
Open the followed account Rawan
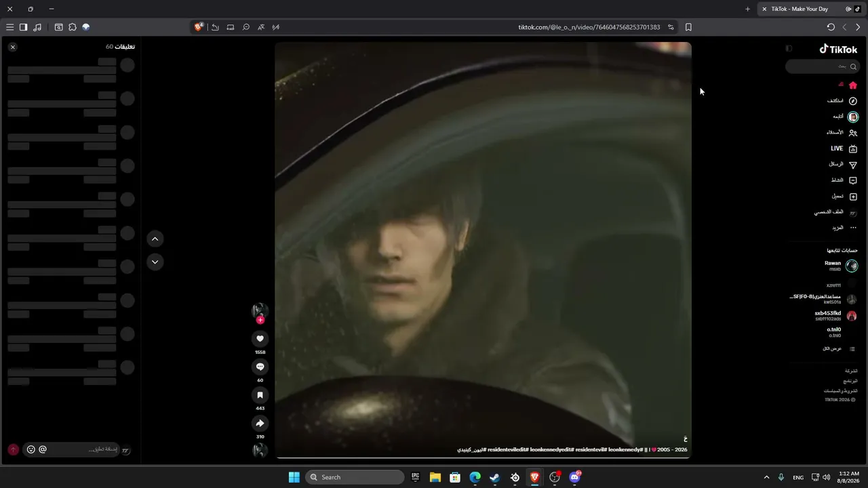pos(841,266)
